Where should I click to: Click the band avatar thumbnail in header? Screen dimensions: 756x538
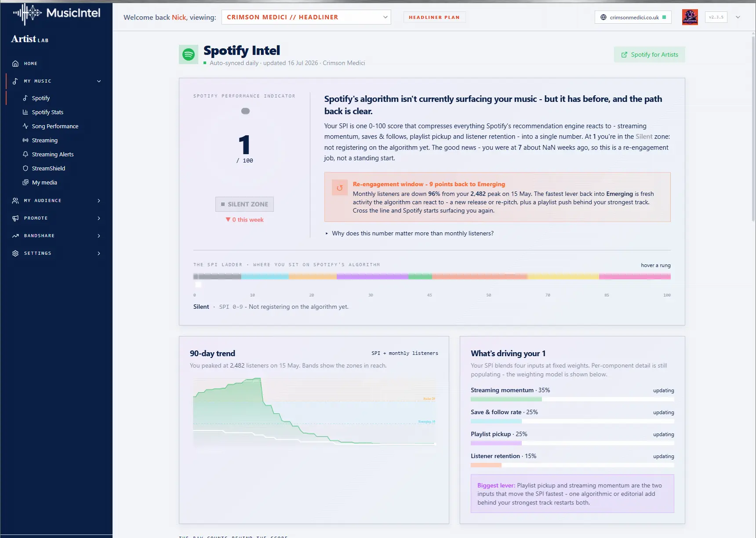pyautogui.click(x=690, y=17)
